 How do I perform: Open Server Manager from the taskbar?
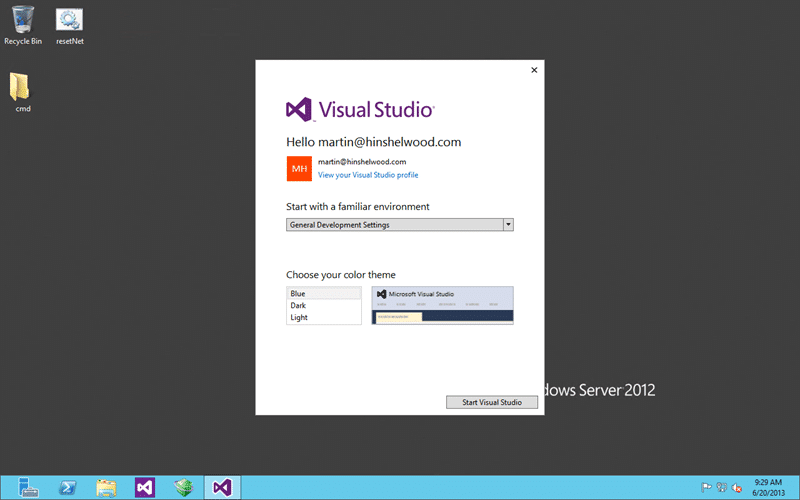(28, 488)
